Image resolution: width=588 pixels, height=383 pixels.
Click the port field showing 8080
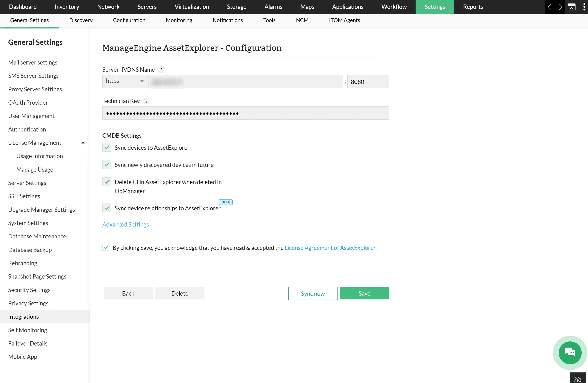(368, 82)
